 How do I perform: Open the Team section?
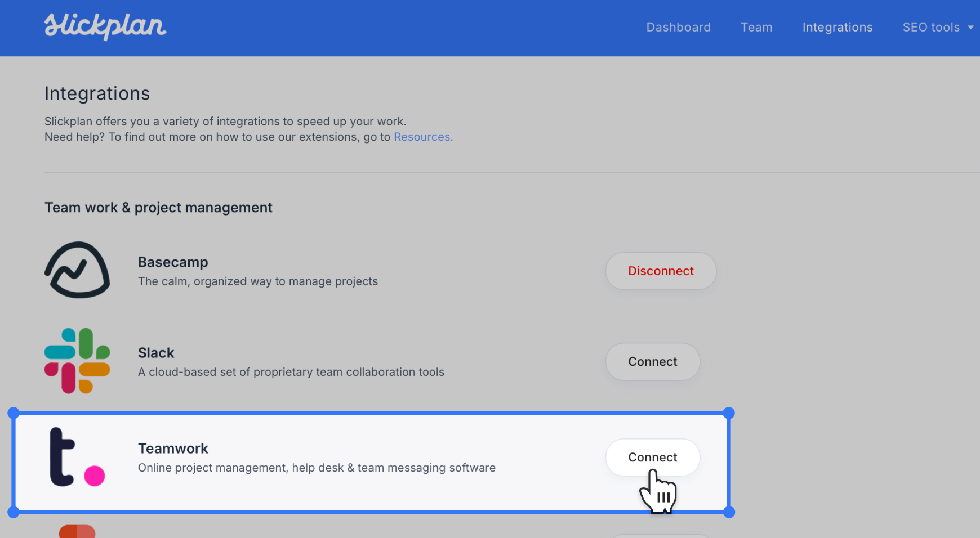tap(756, 27)
